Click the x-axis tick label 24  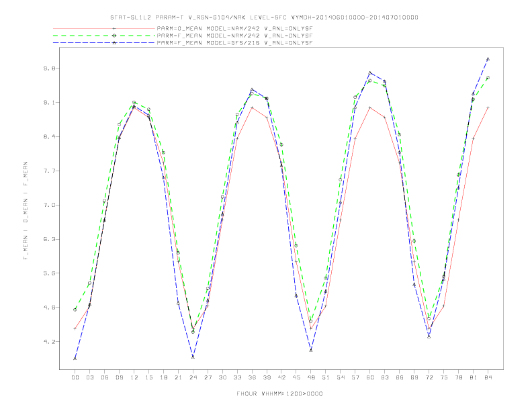[x=193, y=377]
